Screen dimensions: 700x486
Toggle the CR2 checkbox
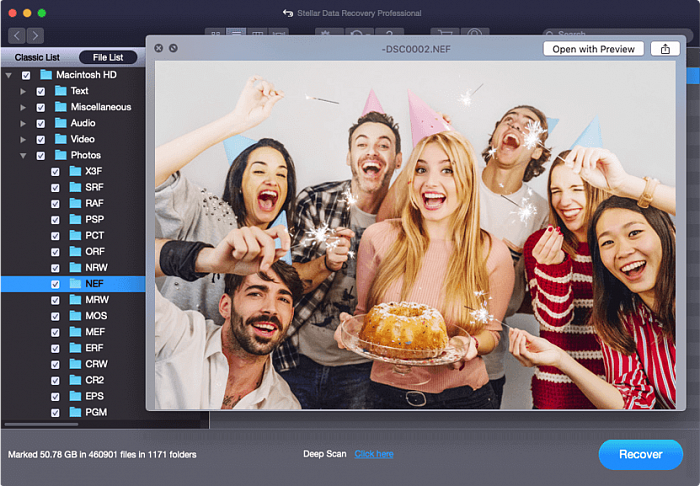[56, 380]
